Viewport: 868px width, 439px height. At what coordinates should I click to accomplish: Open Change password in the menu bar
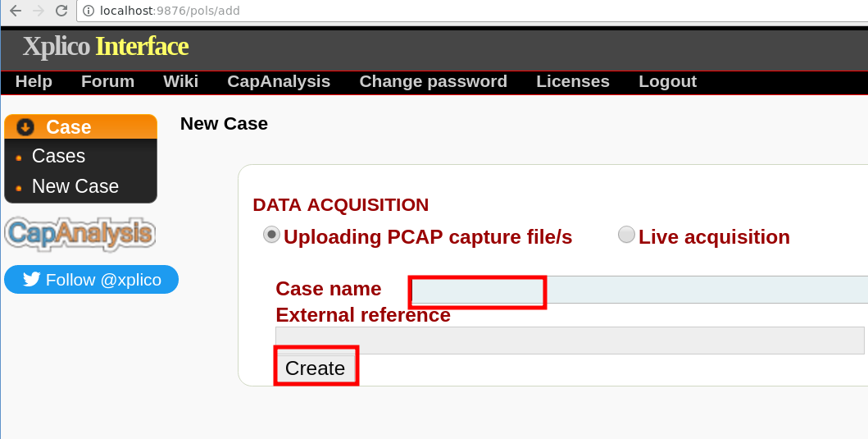tap(434, 81)
